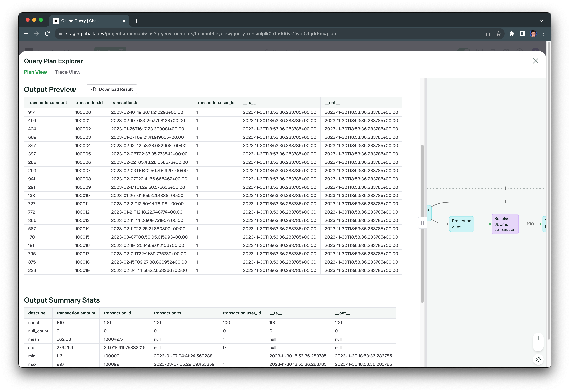Click the lock icon in address bar

coord(60,34)
